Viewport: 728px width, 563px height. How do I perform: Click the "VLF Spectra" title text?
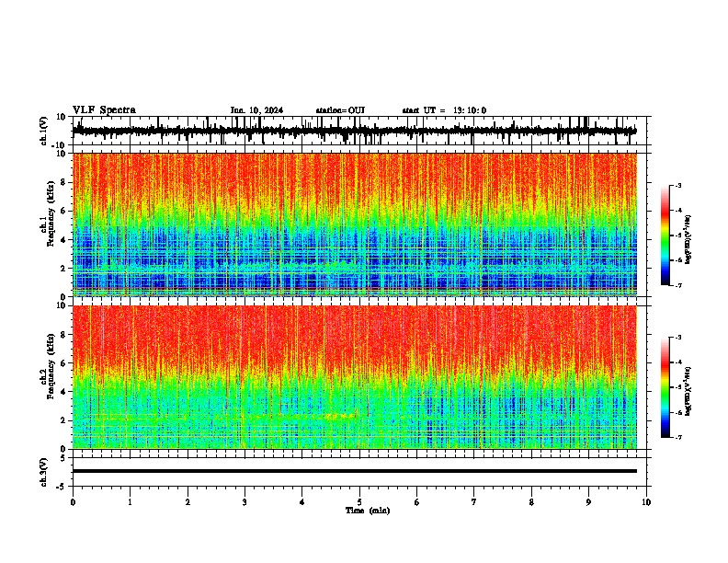(104, 110)
